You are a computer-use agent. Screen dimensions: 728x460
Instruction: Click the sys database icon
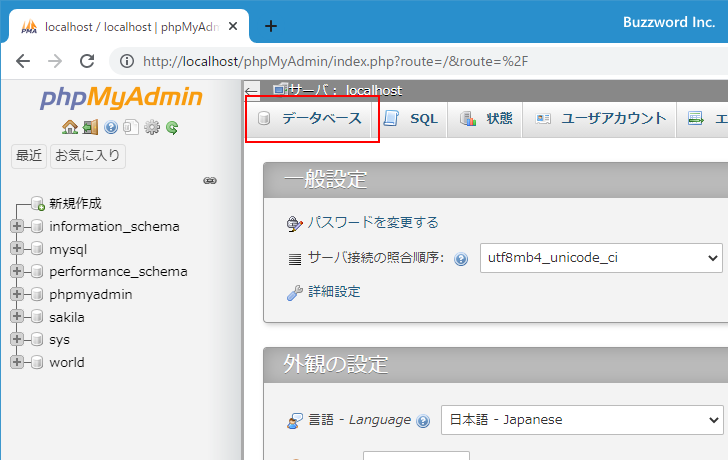[x=37, y=340]
